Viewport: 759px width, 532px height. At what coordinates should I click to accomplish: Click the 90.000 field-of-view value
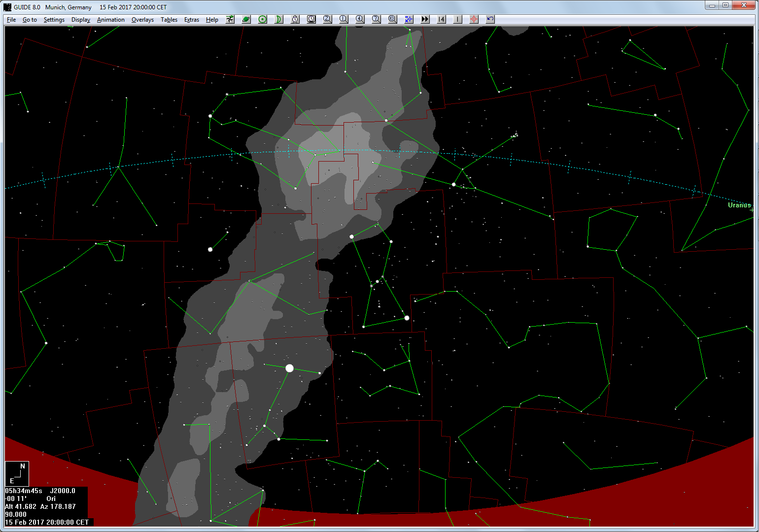(x=16, y=514)
